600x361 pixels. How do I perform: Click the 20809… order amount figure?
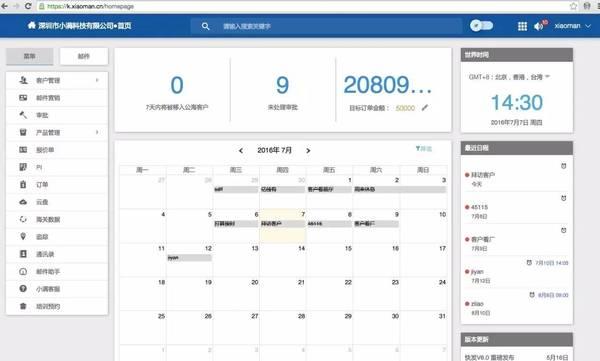388,85
